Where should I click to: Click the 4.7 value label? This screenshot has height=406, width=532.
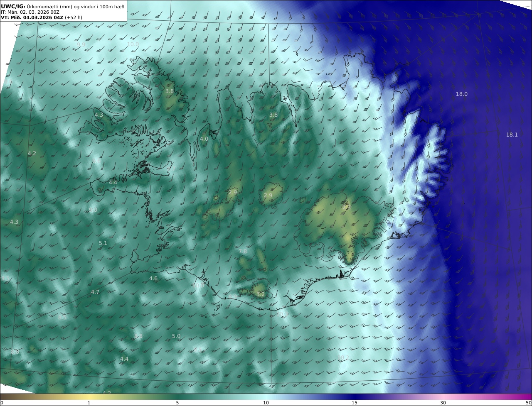[95, 292]
